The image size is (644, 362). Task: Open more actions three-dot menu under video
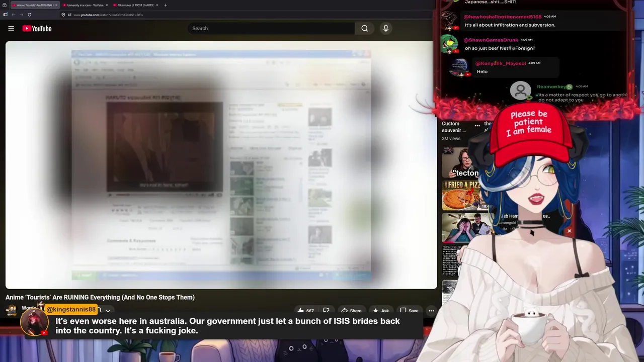point(431,311)
